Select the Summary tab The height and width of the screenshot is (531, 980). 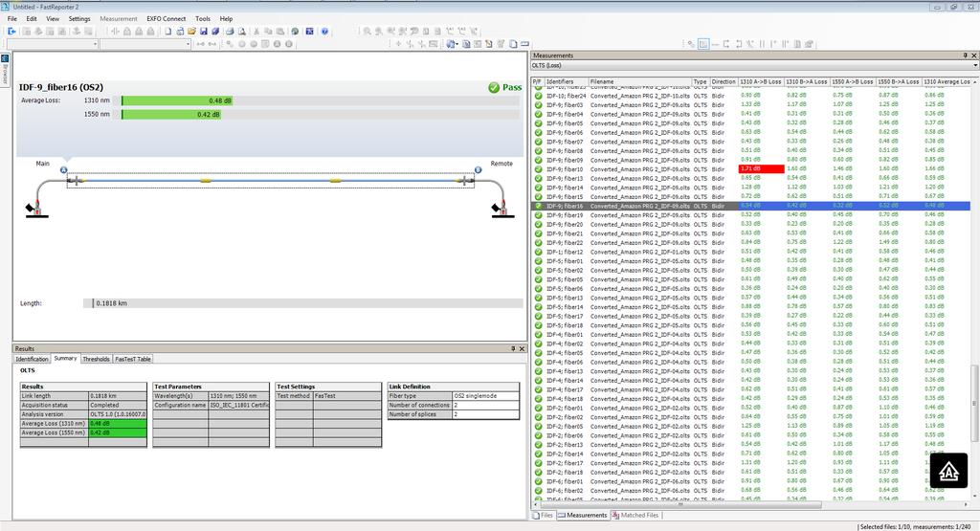click(65, 359)
